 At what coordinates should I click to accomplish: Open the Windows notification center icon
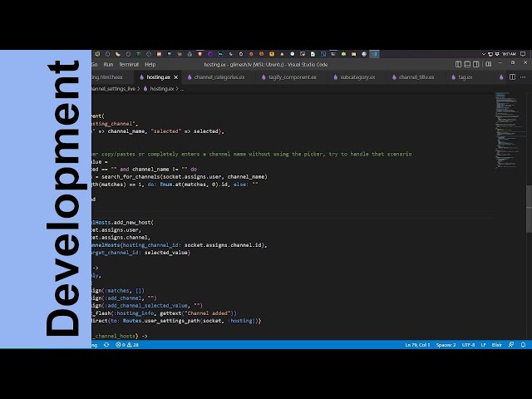[523, 54]
